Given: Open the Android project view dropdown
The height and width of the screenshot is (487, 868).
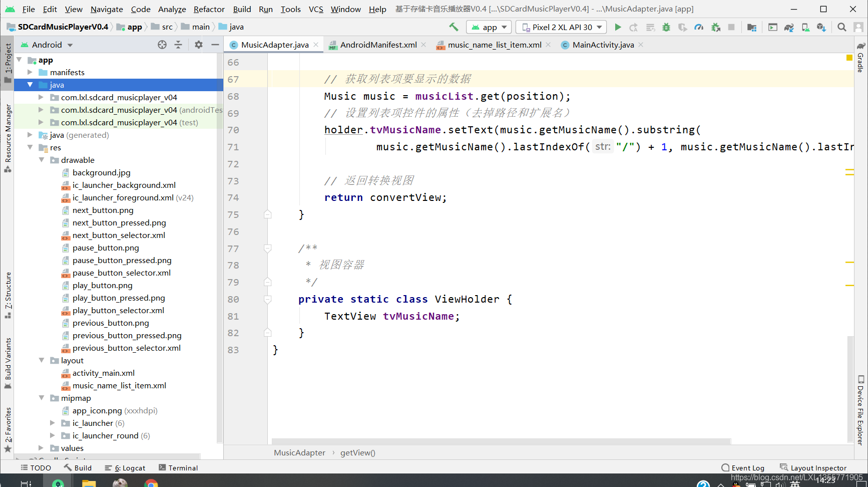Looking at the screenshot, I should pos(47,45).
